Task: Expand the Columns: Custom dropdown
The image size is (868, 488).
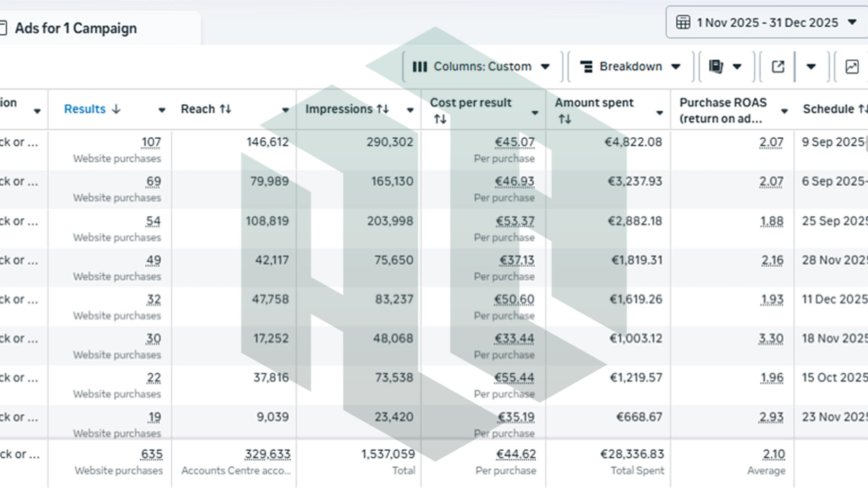Action: click(x=545, y=67)
